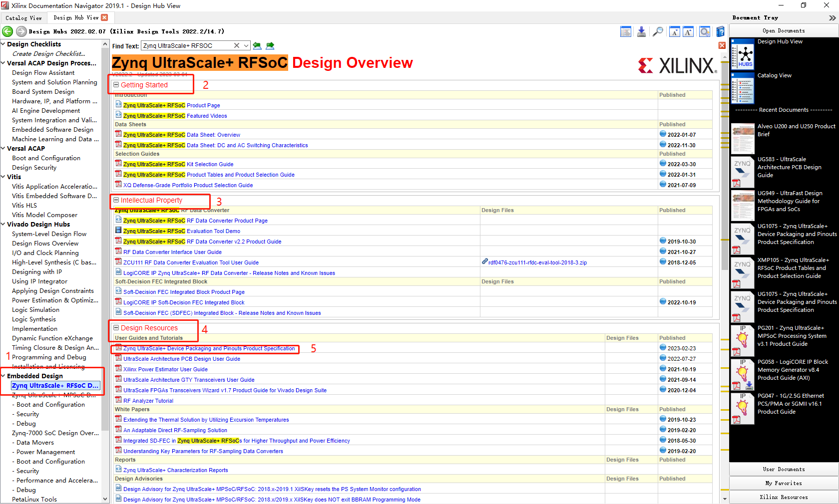Decrease font size with the small A icon
Image resolution: width=839 pixels, height=504 pixels.
tap(675, 32)
